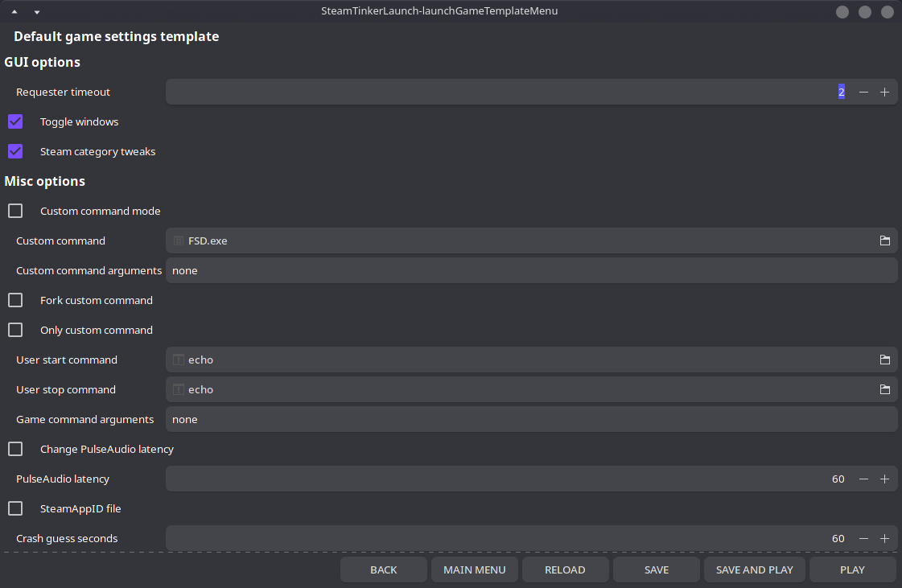Click the icon inside the User stop command field
This screenshot has height=588, width=902.
click(178, 389)
